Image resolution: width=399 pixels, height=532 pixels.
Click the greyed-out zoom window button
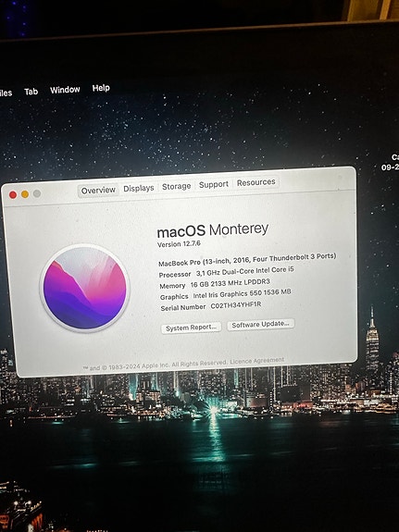pyautogui.click(x=37, y=193)
